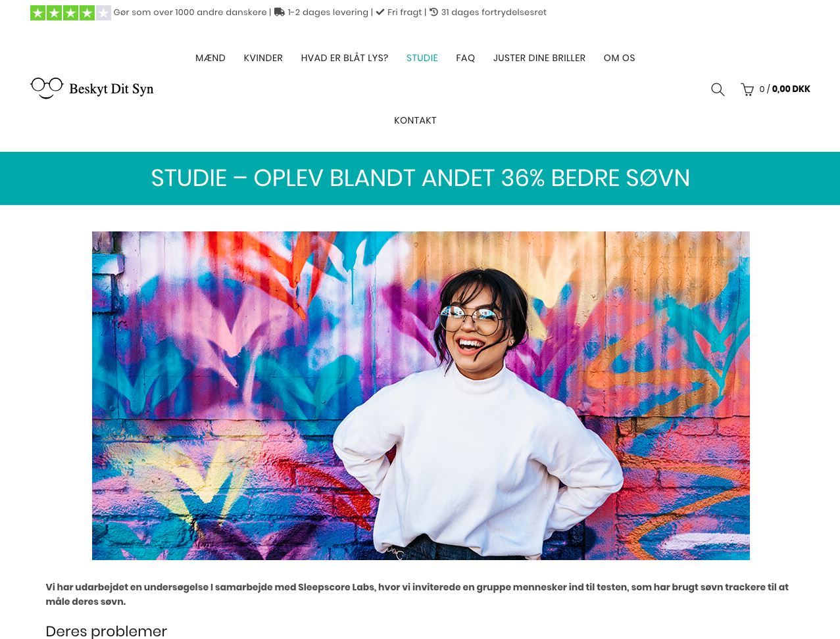This screenshot has height=639, width=840.
Task: Open the shopping cart icon
Action: pyautogui.click(x=747, y=89)
